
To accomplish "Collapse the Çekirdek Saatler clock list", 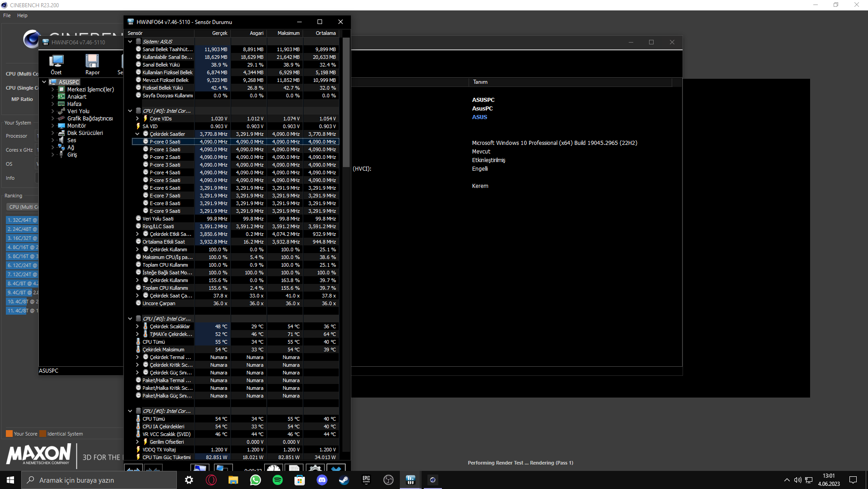I will (x=138, y=134).
